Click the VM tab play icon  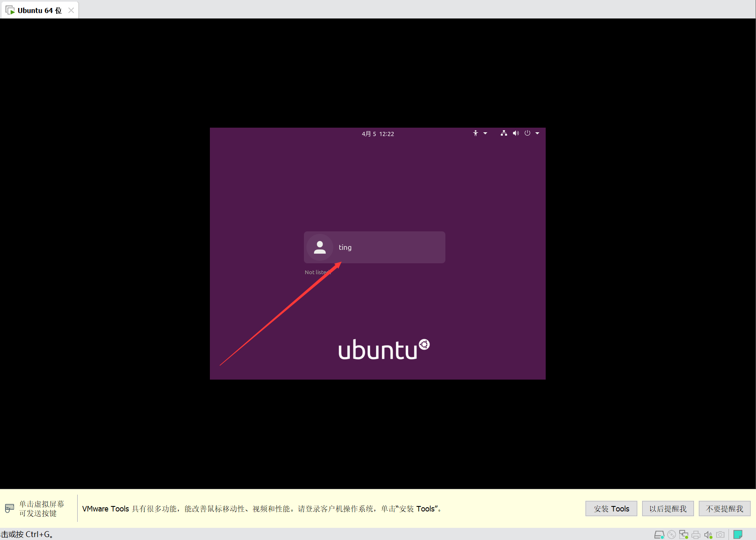pos(10,10)
